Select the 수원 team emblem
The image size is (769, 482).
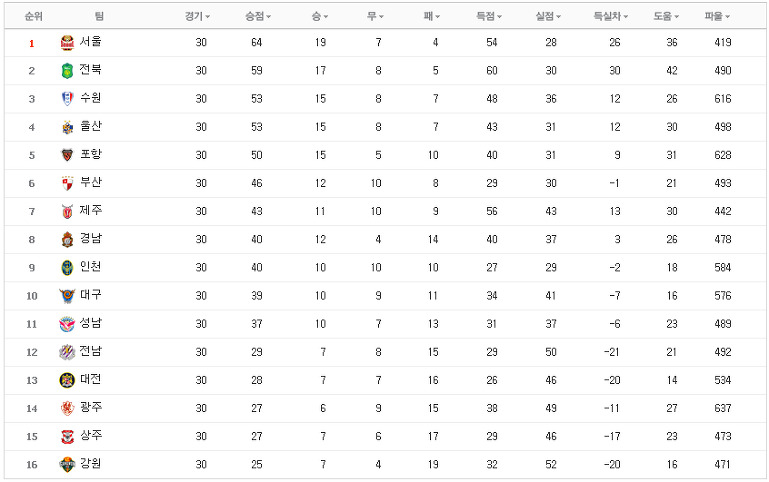point(67,99)
